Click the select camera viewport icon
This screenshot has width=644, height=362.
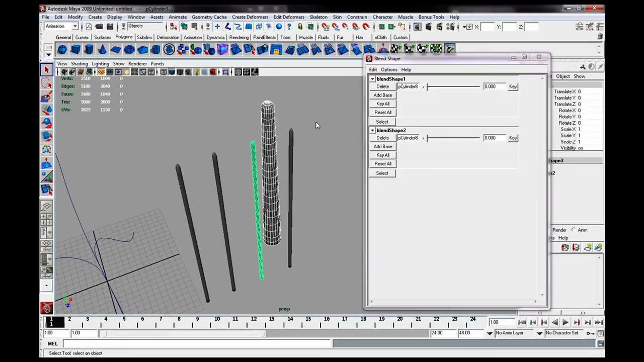pyautogui.click(x=64, y=72)
